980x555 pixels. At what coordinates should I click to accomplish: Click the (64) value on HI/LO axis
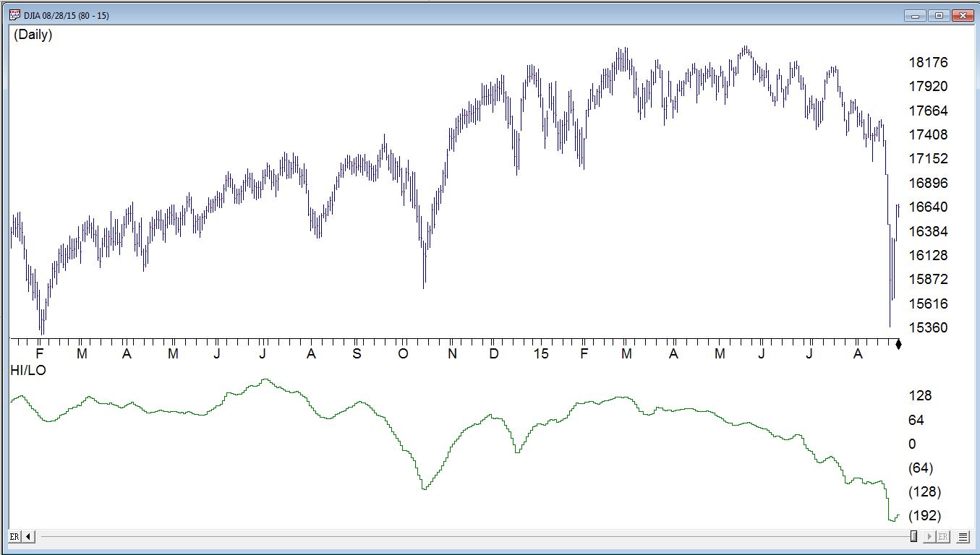921,468
